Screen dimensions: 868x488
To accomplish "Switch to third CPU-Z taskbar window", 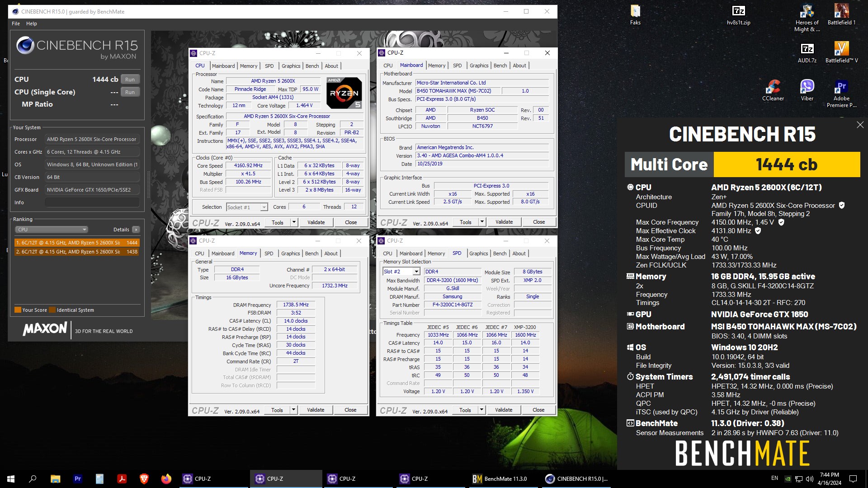I will 358,479.
